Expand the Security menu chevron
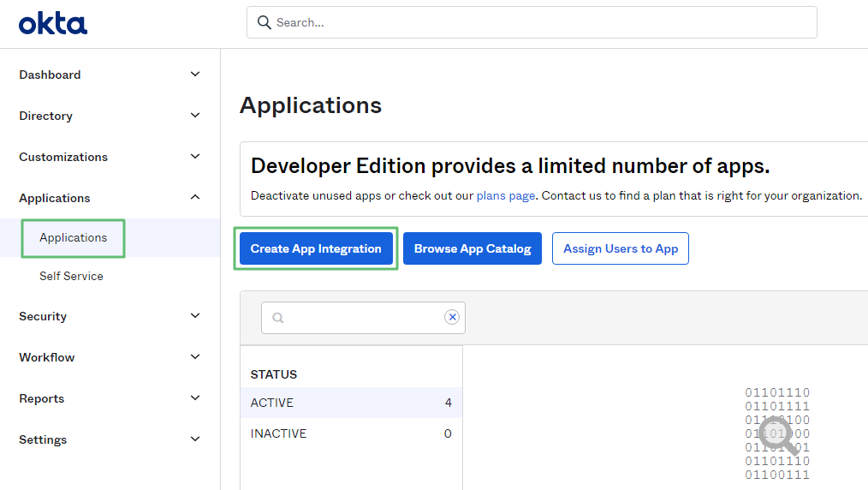 pyautogui.click(x=195, y=315)
